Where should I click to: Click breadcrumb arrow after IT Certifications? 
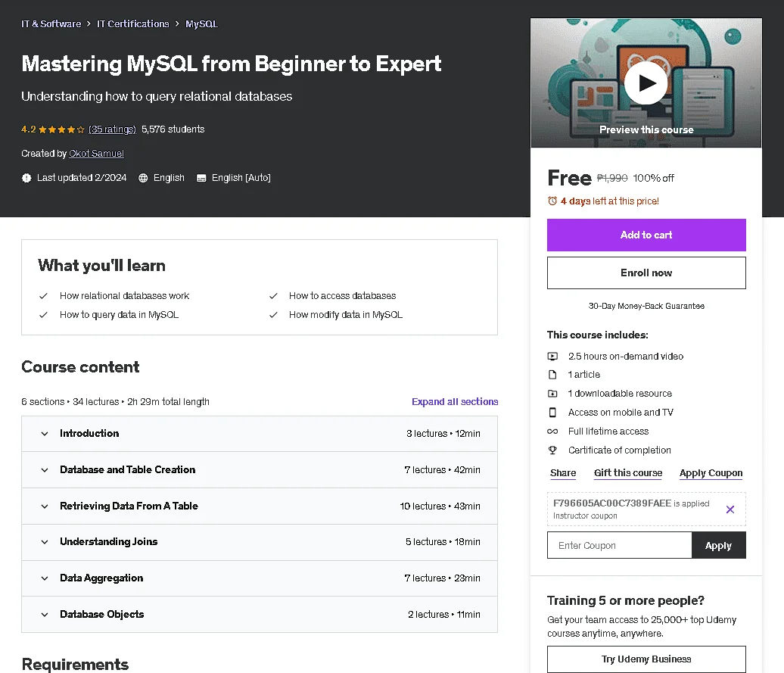coord(177,24)
